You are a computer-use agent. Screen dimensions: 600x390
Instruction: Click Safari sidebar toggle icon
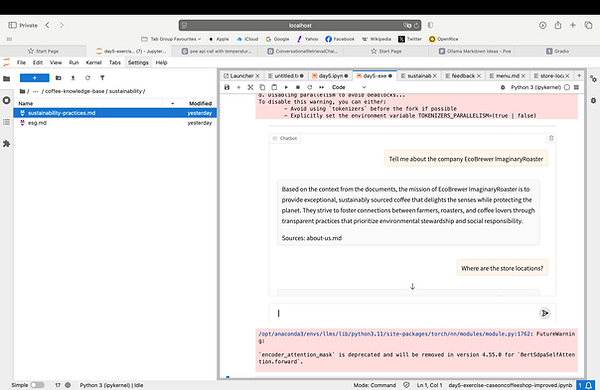12,25
